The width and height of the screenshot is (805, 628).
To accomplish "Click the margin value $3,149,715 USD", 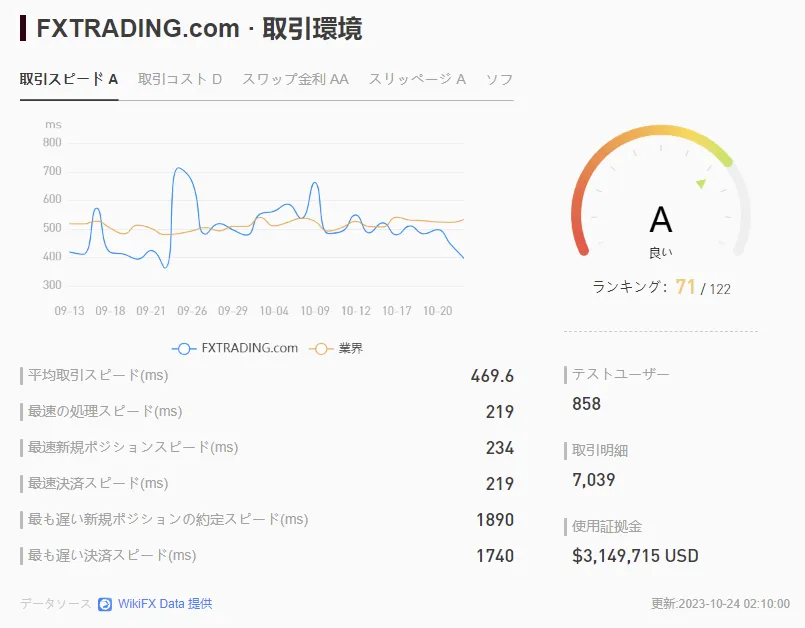I will (635, 556).
